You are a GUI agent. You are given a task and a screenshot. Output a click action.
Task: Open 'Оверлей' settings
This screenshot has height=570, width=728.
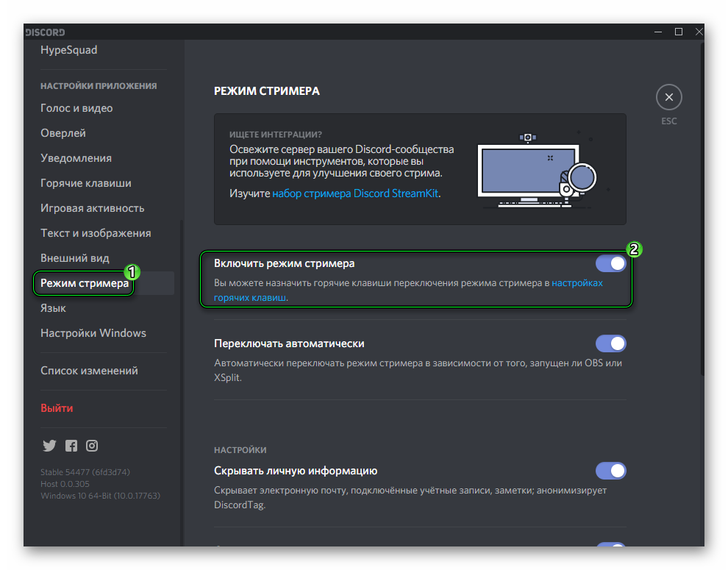click(x=63, y=133)
